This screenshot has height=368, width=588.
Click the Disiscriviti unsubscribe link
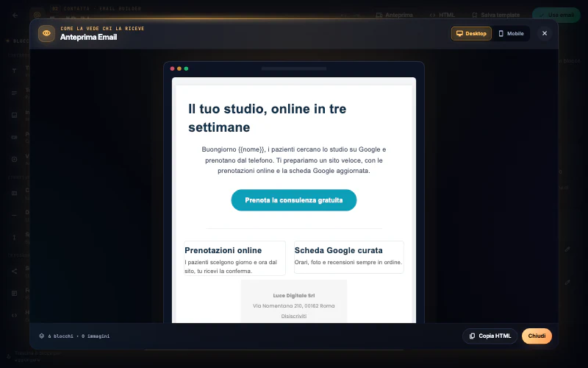(293, 316)
